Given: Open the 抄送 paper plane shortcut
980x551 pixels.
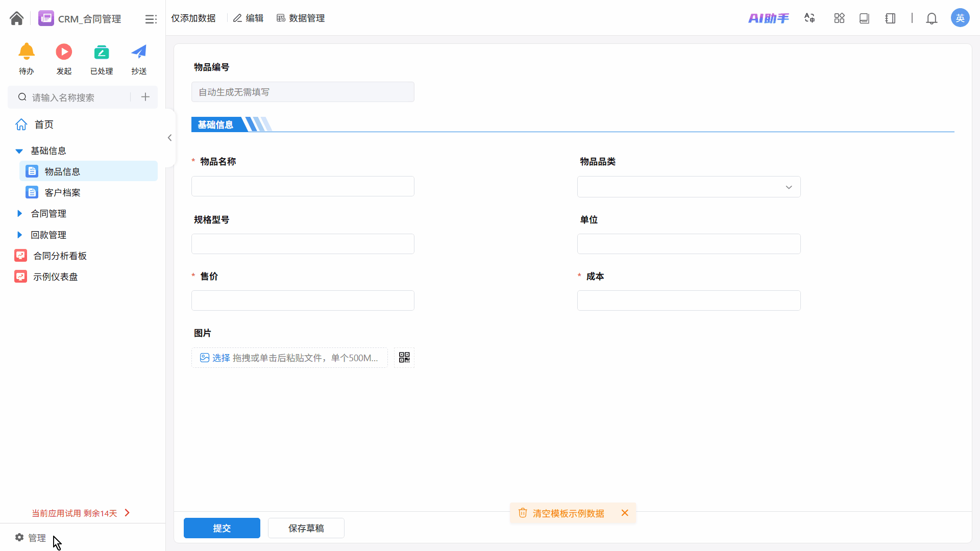Looking at the screenshot, I should (139, 52).
